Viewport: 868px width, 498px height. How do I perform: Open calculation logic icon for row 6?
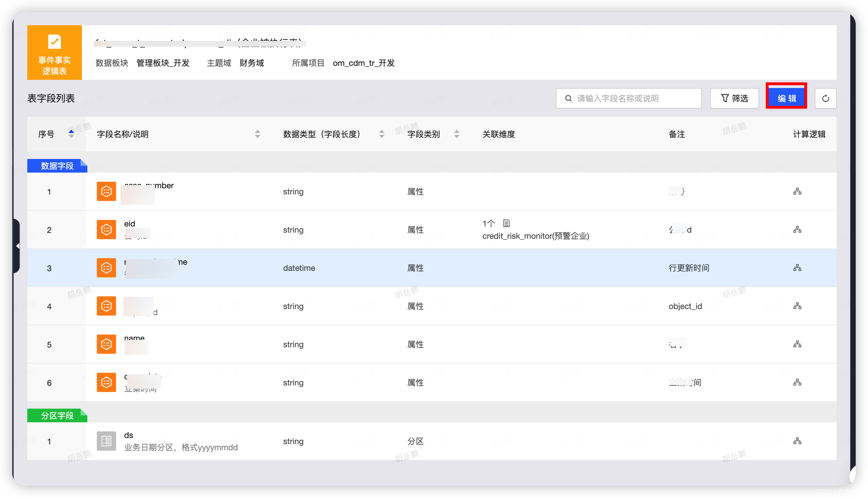click(797, 382)
